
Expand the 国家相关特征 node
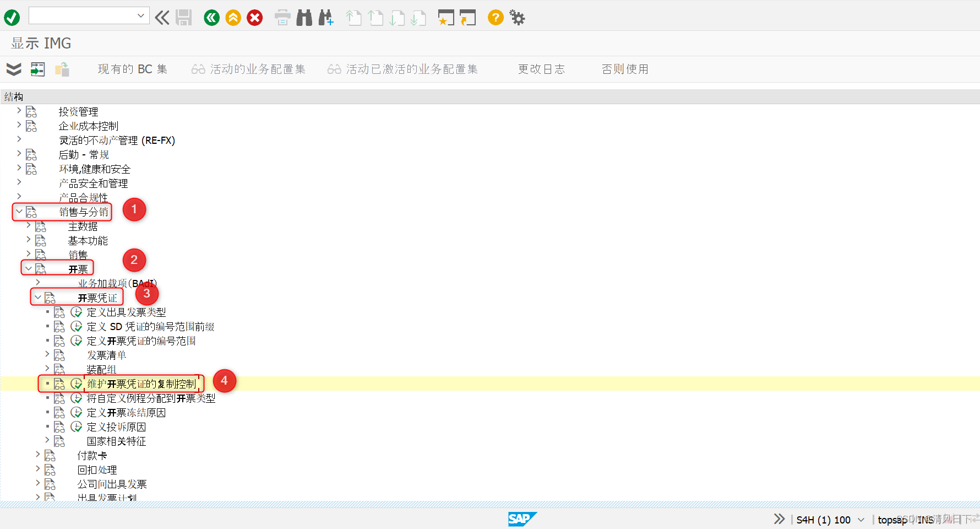coord(47,440)
